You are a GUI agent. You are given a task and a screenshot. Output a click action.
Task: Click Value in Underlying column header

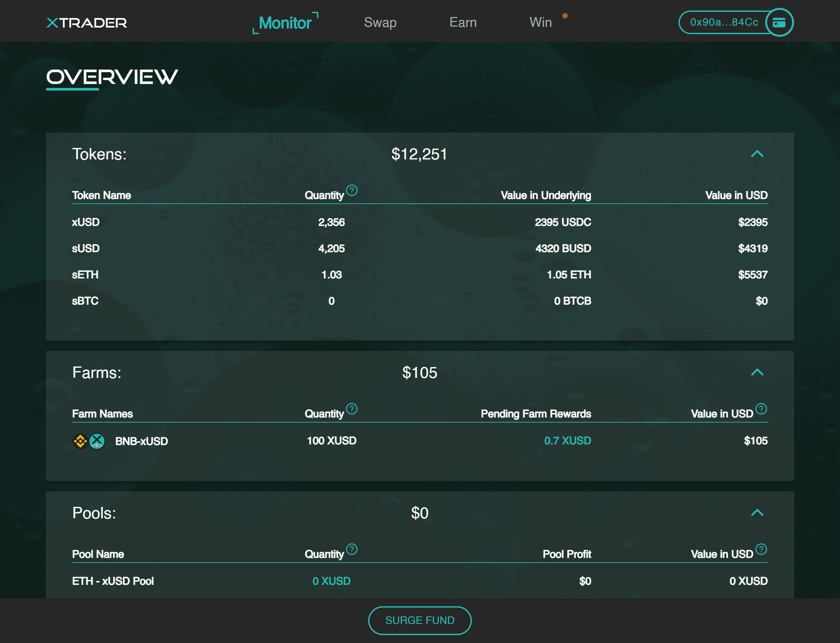click(546, 195)
